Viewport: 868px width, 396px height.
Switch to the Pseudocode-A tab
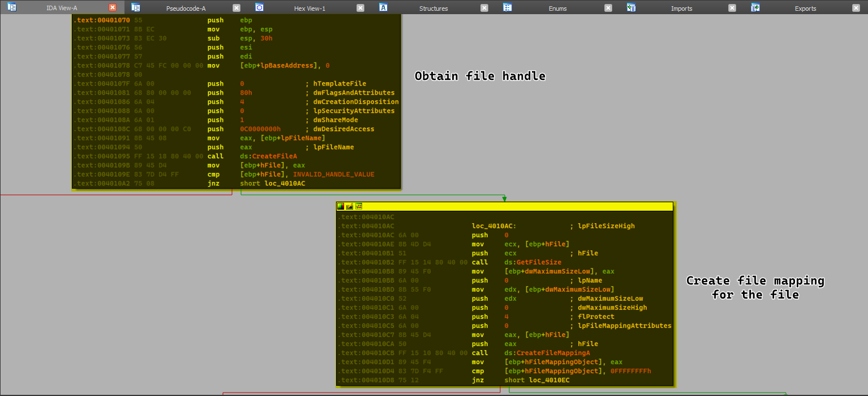(x=186, y=8)
